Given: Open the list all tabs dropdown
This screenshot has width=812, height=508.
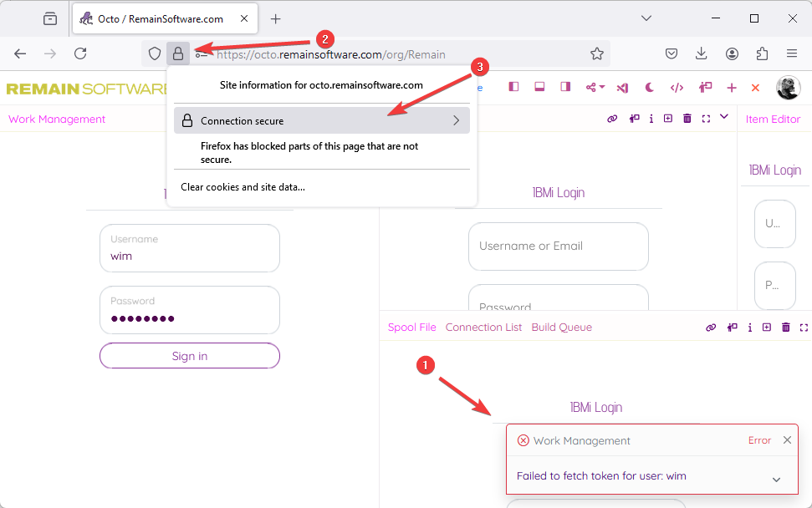Looking at the screenshot, I should [x=646, y=18].
